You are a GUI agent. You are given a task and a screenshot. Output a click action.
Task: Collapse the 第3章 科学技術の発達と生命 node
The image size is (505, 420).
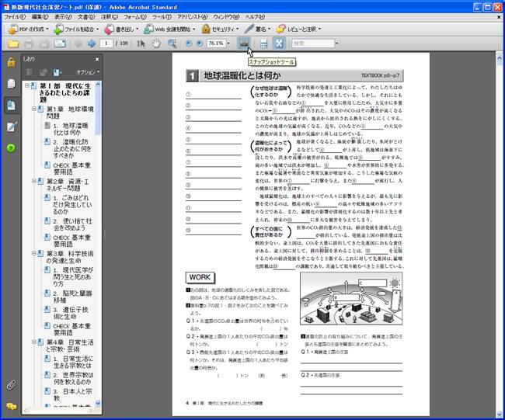33,254
